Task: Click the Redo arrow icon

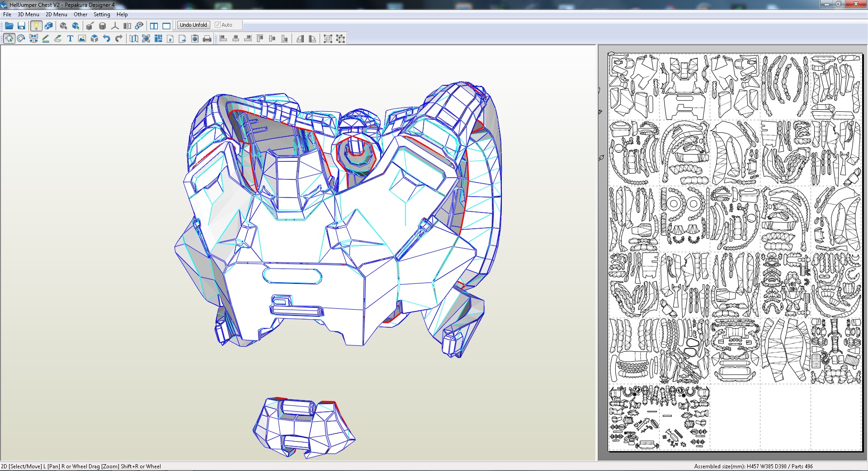Action: click(x=119, y=39)
